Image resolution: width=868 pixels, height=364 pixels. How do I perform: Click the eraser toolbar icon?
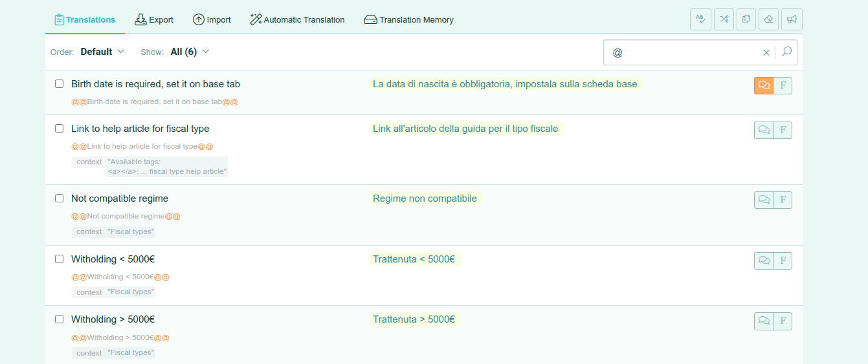point(769,19)
